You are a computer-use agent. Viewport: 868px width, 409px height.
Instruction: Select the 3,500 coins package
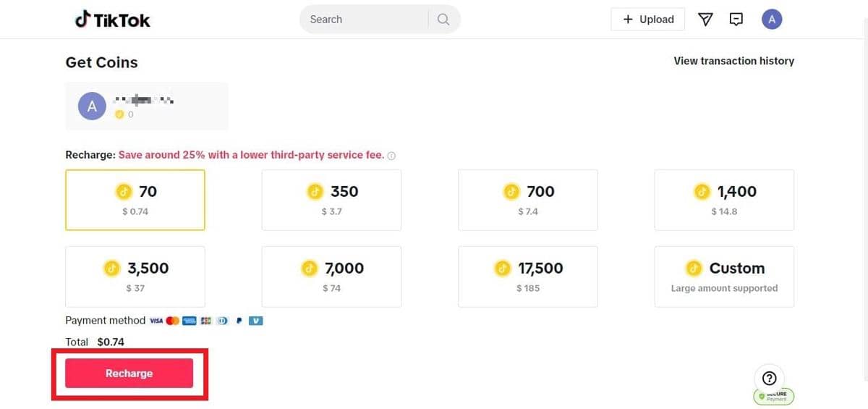point(135,277)
